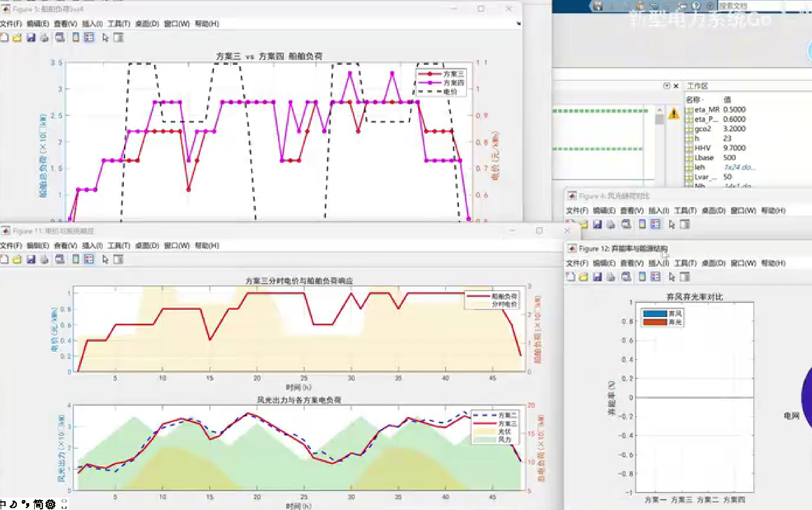This screenshot has height=510, width=812.
Task: Open 文件(F) menu in Figure 5 window
Action: click(x=11, y=24)
